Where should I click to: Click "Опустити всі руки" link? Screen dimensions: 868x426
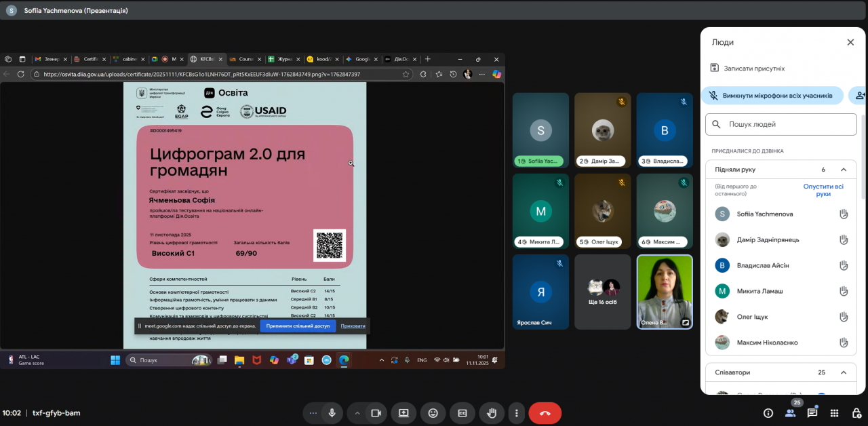click(823, 190)
